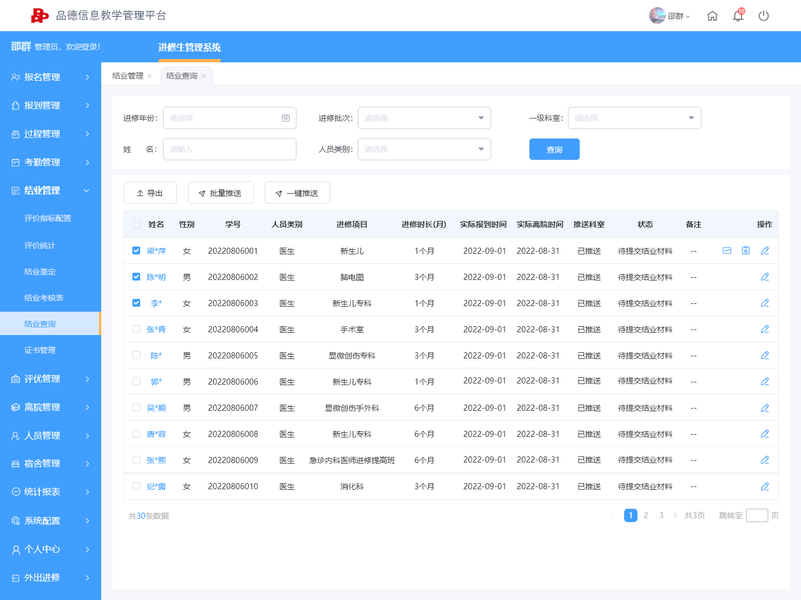The height and width of the screenshot is (600, 801).
Task: Click the 导出 export button
Action: 150,193
